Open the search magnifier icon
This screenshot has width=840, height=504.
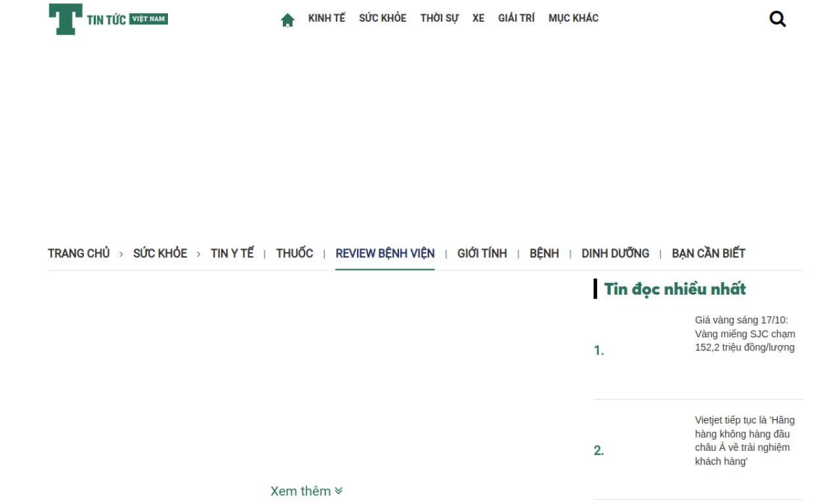click(778, 19)
